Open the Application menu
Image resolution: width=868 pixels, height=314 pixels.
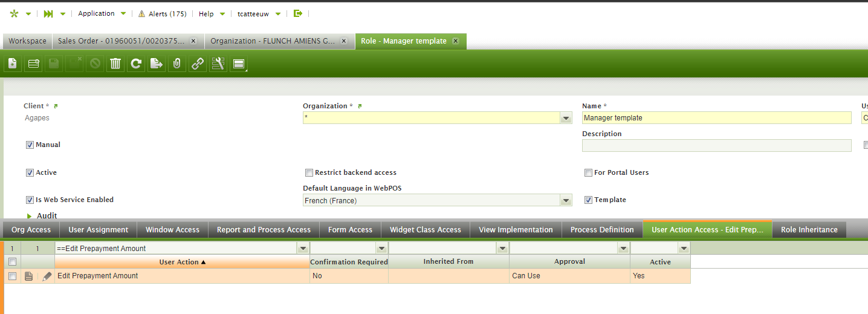coord(102,13)
